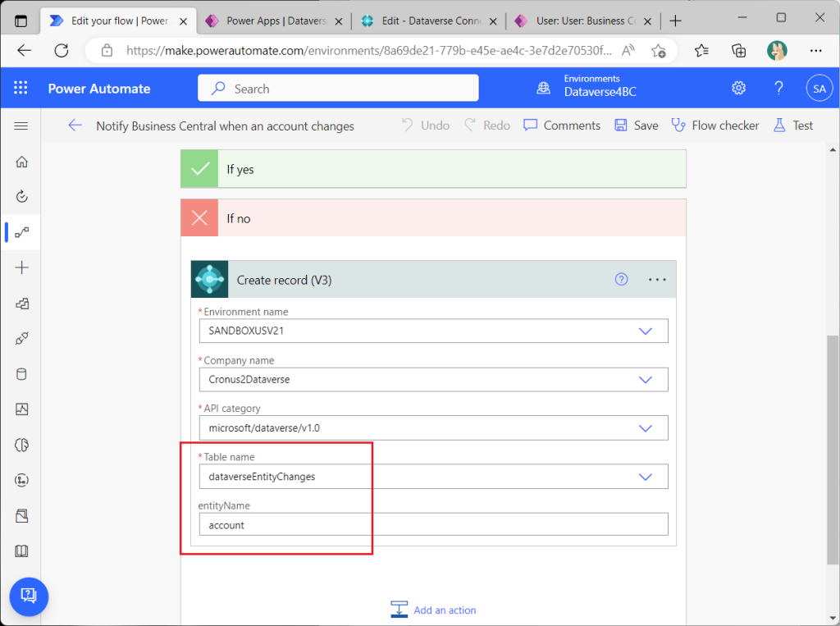
Task: Open the browser profile picture
Action: click(777, 50)
